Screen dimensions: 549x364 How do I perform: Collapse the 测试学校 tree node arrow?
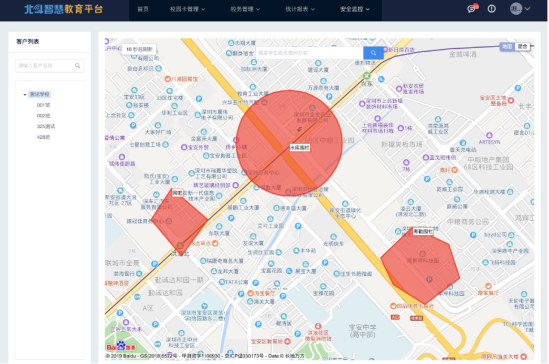[x=25, y=94]
